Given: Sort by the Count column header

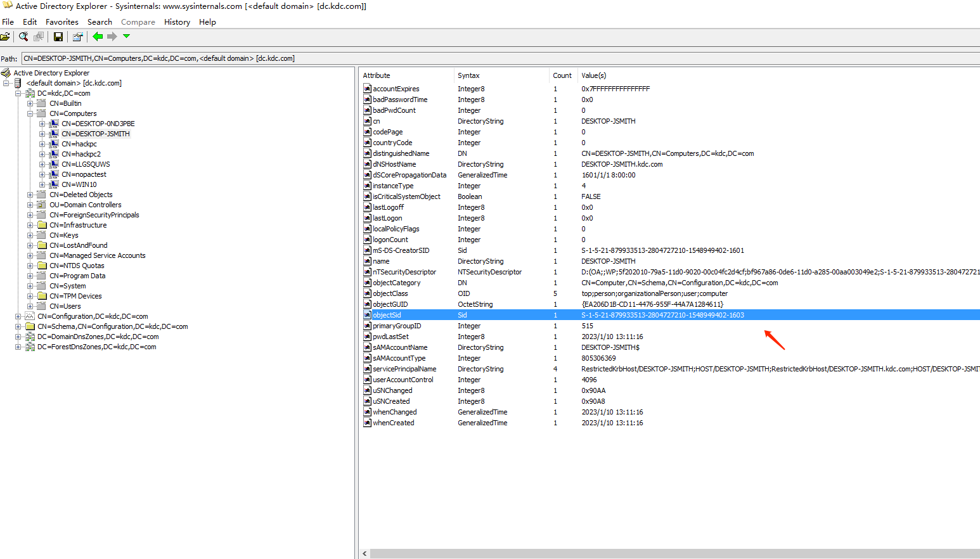Looking at the screenshot, I should point(563,75).
